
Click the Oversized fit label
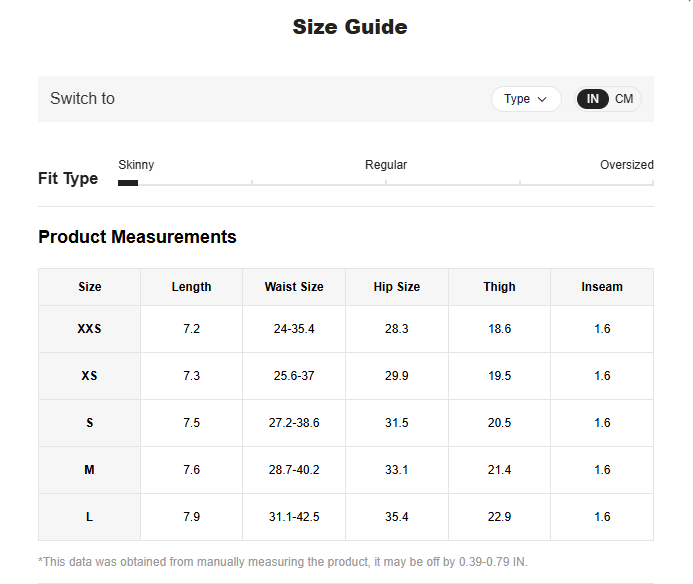pos(626,165)
